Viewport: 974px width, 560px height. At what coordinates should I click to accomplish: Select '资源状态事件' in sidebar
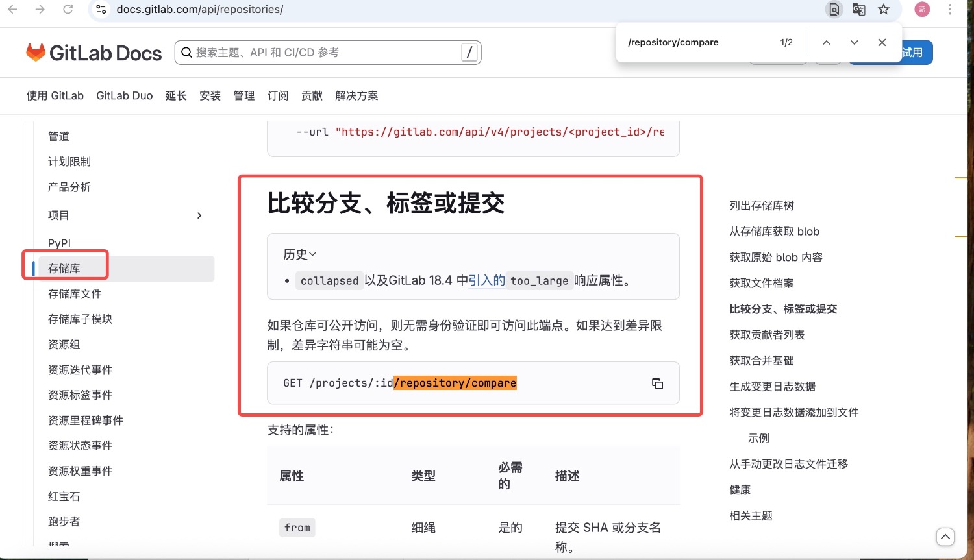(81, 446)
